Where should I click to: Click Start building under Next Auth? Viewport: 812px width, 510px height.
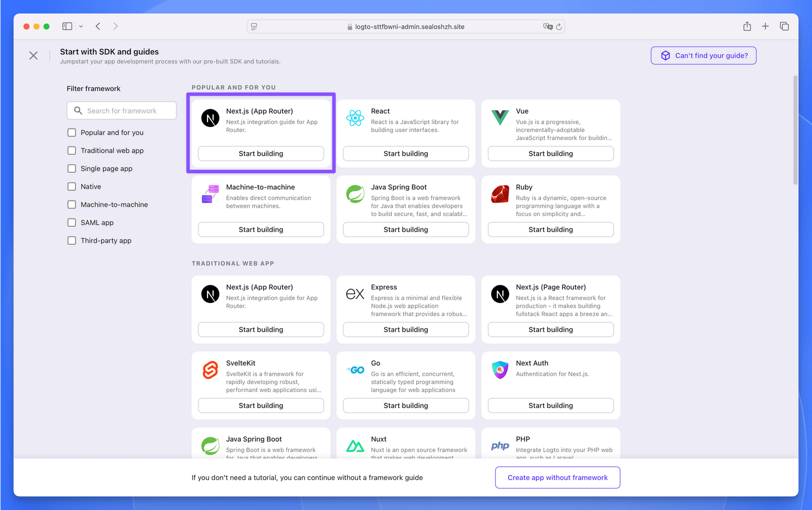point(550,405)
